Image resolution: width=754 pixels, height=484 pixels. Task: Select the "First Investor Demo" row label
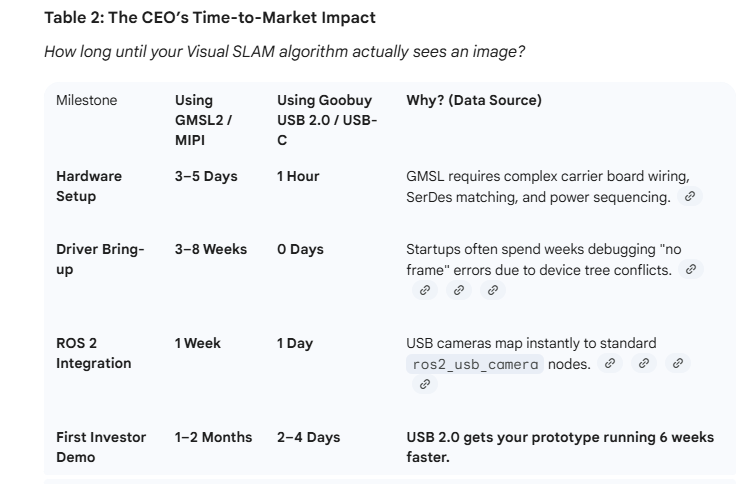click(x=100, y=447)
